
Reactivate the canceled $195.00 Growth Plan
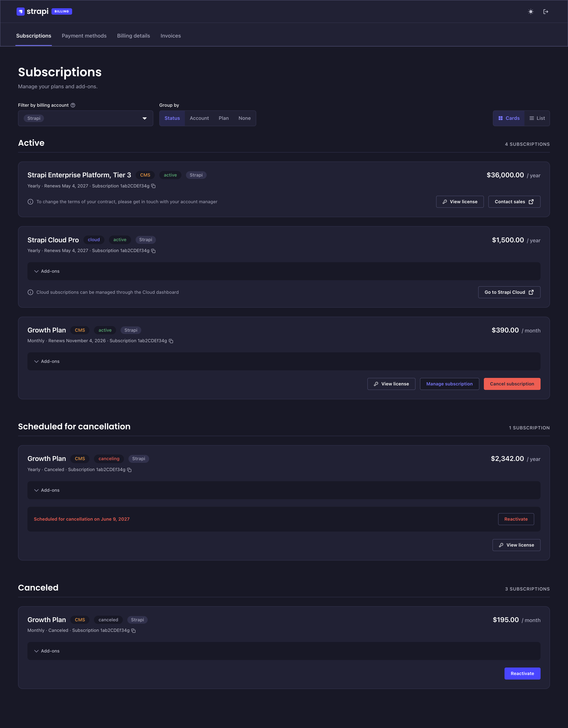pyautogui.click(x=522, y=674)
